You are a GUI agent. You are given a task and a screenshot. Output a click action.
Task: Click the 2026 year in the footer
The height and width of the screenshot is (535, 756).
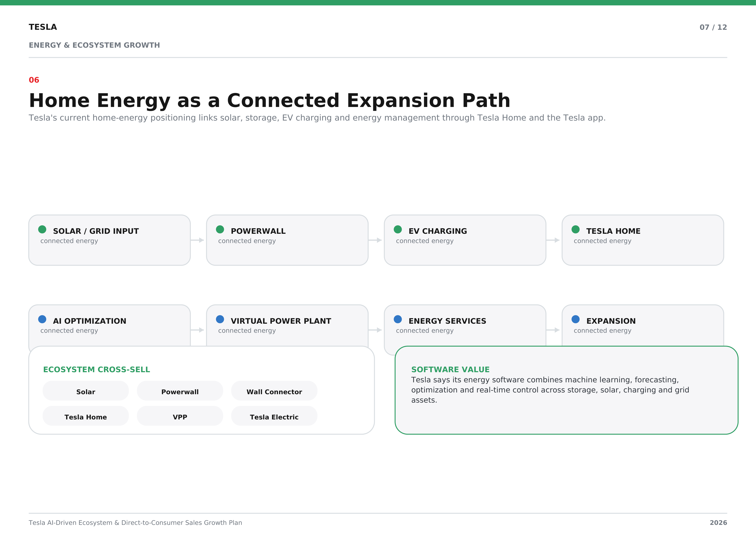719,523
